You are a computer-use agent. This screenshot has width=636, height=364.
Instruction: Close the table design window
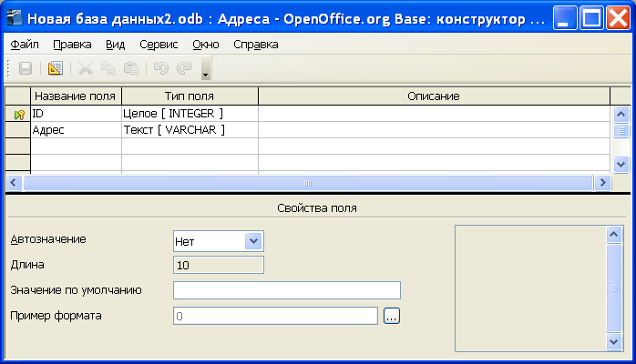click(618, 18)
